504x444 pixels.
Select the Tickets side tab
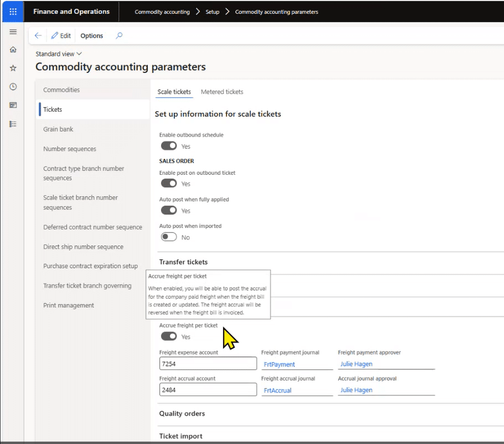pyautogui.click(x=93, y=109)
